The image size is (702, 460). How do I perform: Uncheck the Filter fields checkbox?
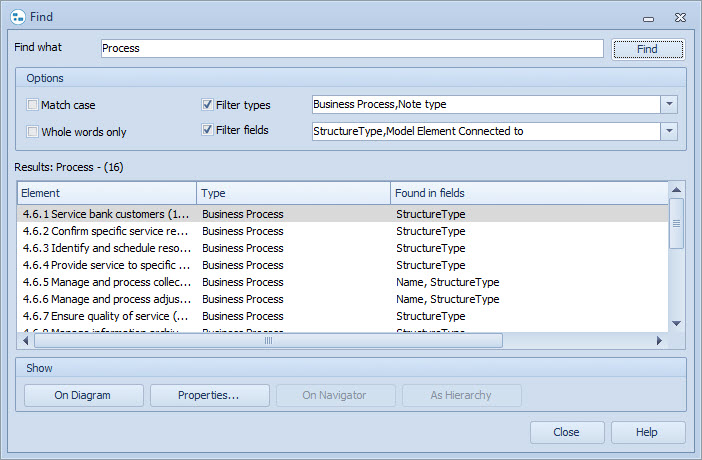point(207,131)
